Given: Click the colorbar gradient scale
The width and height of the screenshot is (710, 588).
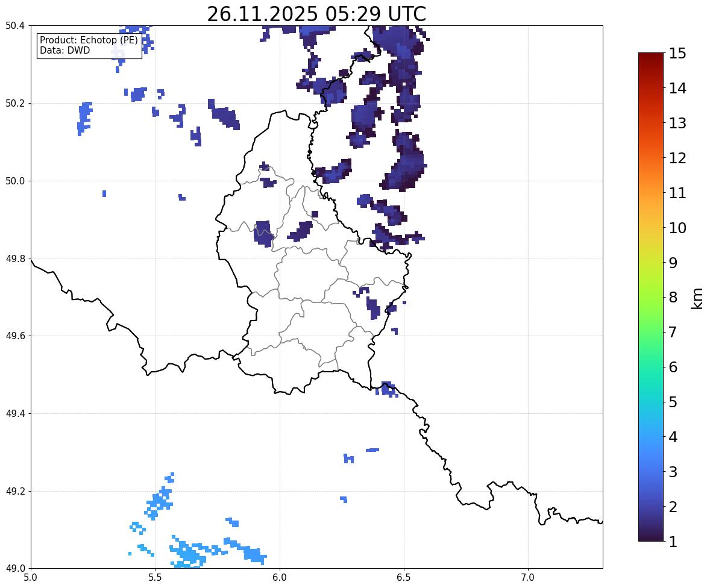Looking at the screenshot, I should [651, 297].
